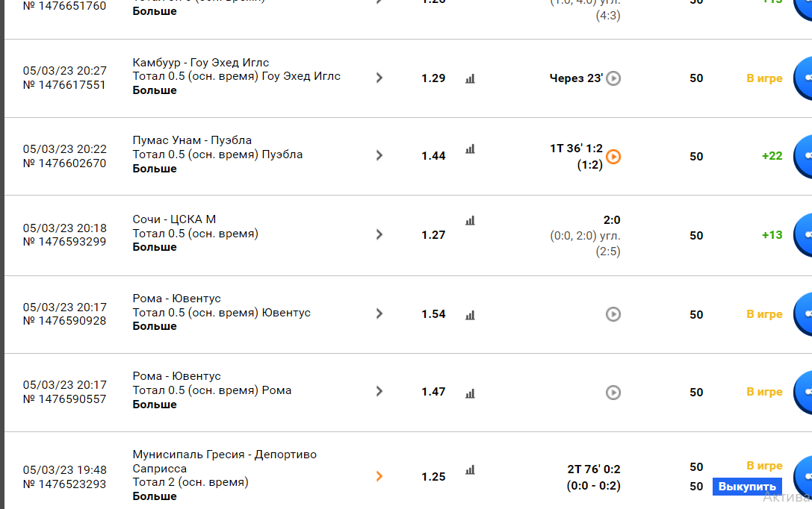
Task: Click play icon on Рома total bet at 1.47
Action: pyautogui.click(x=613, y=392)
